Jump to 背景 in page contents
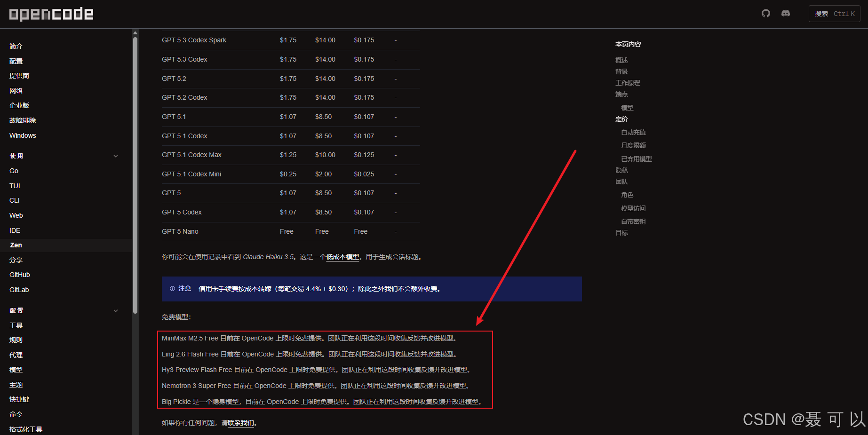Image resolution: width=868 pixels, height=435 pixels. [621, 71]
